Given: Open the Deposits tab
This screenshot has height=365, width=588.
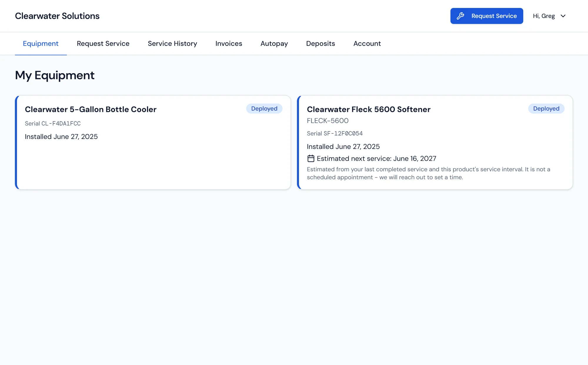Looking at the screenshot, I should [320, 43].
